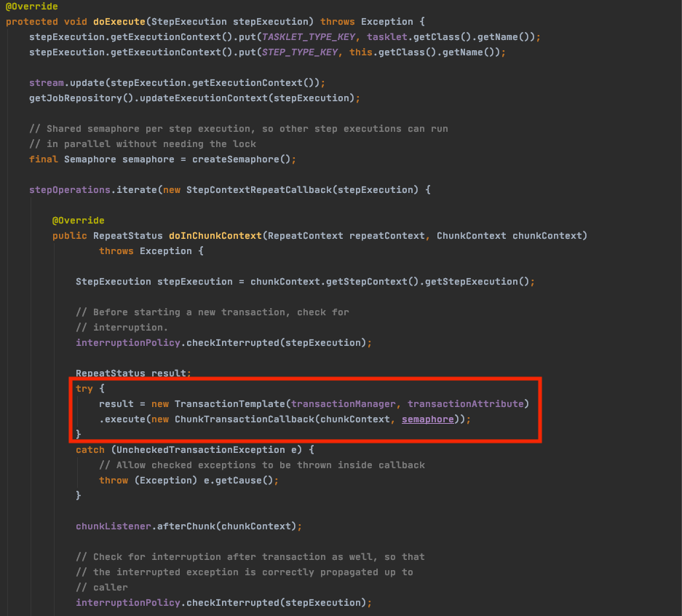
Task: Click the e.getCause() call
Action: point(238,481)
